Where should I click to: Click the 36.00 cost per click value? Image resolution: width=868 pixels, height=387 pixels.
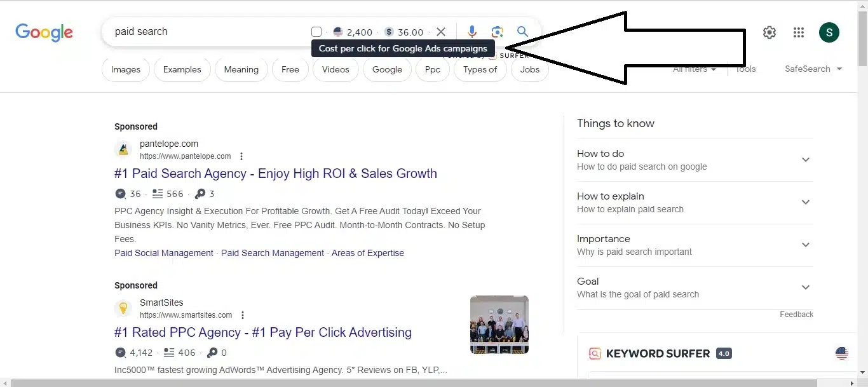410,32
